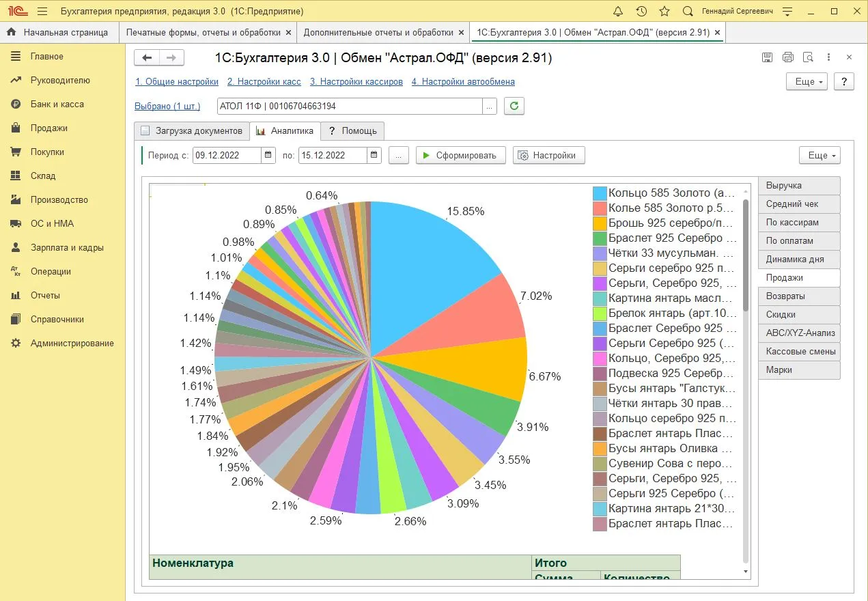Open the history clock icon
Screen dimensions: 868x601
coord(641,12)
